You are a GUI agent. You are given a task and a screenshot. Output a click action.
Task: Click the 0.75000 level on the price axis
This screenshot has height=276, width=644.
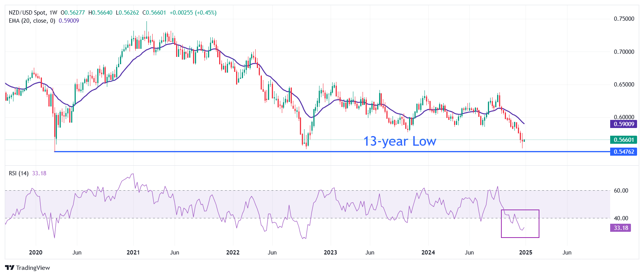click(624, 19)
